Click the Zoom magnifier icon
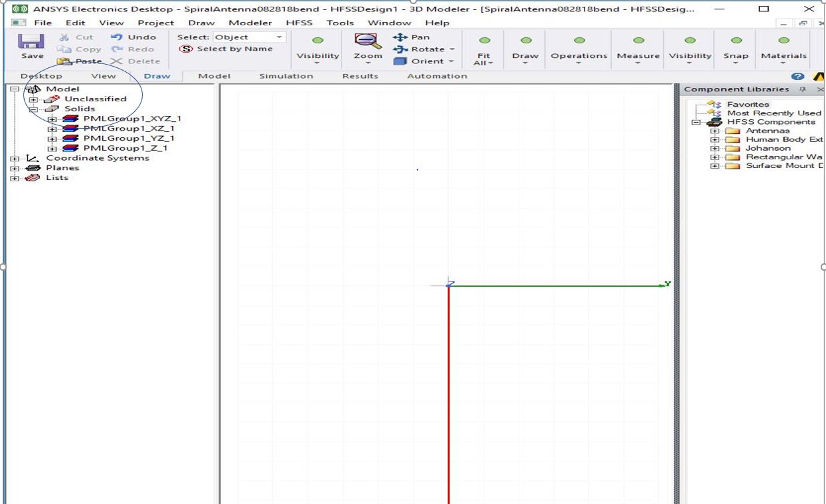Screen dimensions: 826x504 tap(368, 41)
